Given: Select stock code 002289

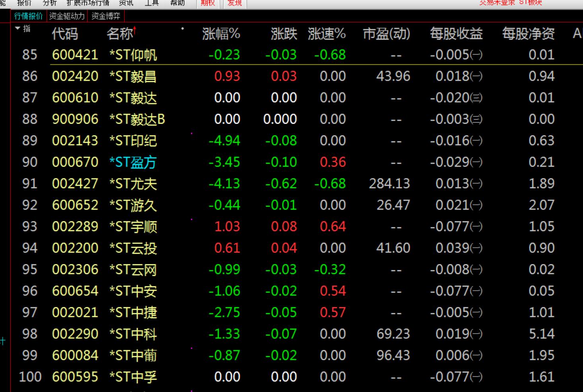Looking at the screenshot, I should pos(75,226).
